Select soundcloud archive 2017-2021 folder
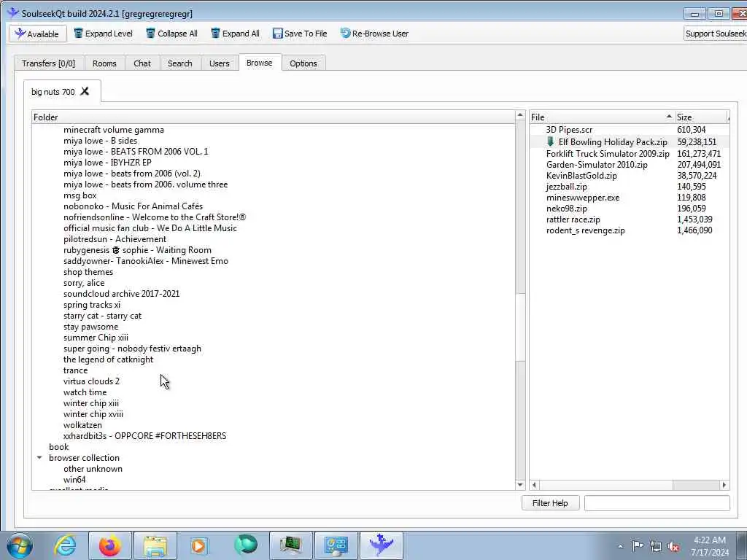 tap(122, 294)
